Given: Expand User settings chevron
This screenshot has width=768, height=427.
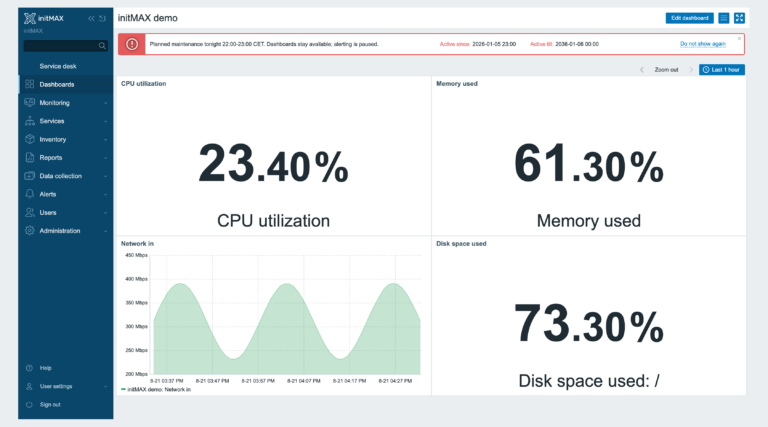Looking at the screenshot, I should click(x=105, y=387).
